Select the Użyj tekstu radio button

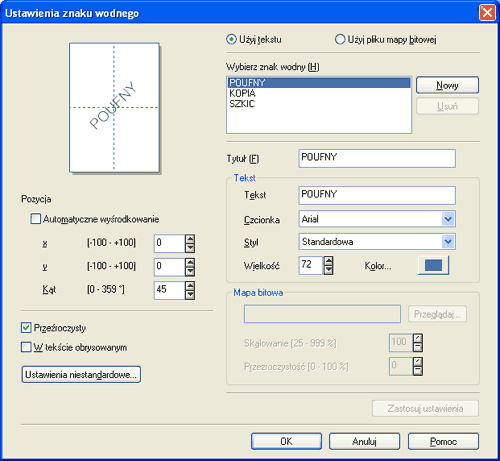tap(231, 40)
